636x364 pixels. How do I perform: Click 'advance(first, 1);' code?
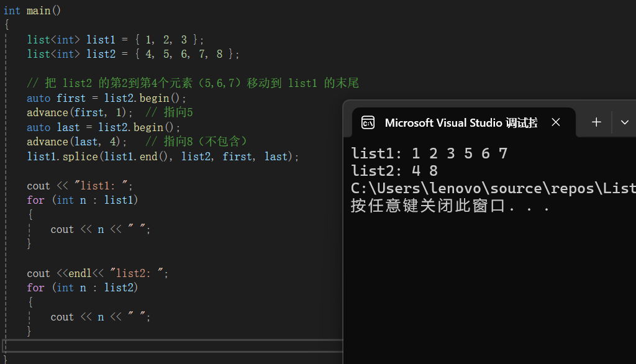click(79, 112)
